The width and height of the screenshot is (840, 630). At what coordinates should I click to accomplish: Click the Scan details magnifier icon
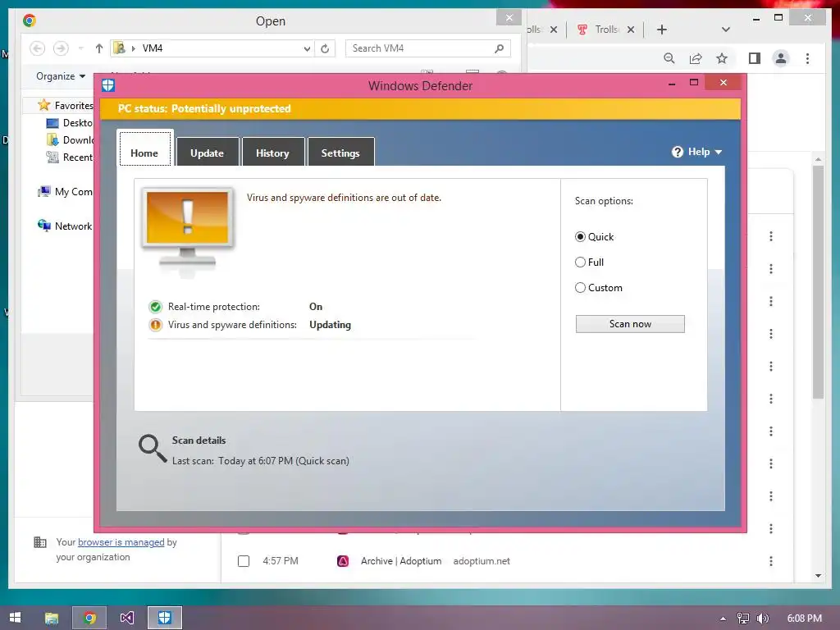click(152, 449)
